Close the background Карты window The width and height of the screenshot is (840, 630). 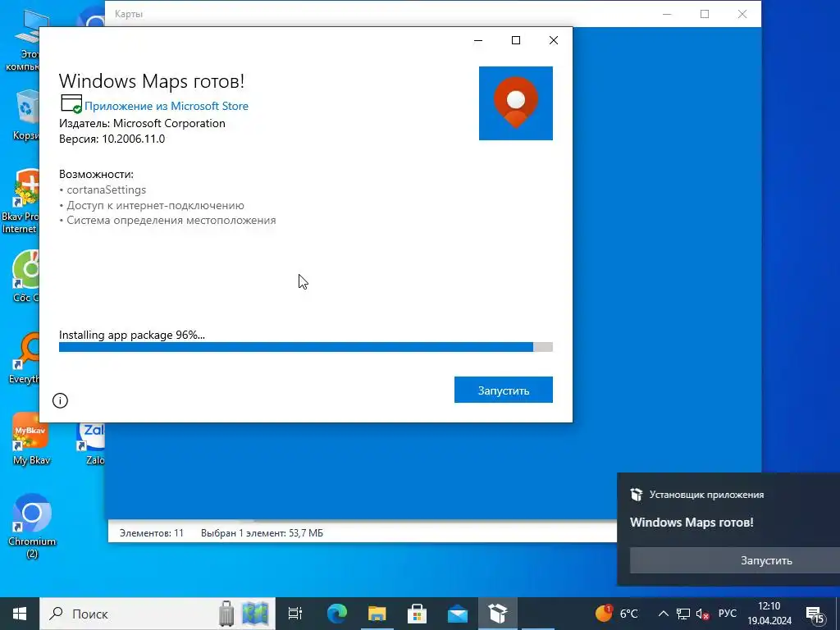tap(742, 14)
